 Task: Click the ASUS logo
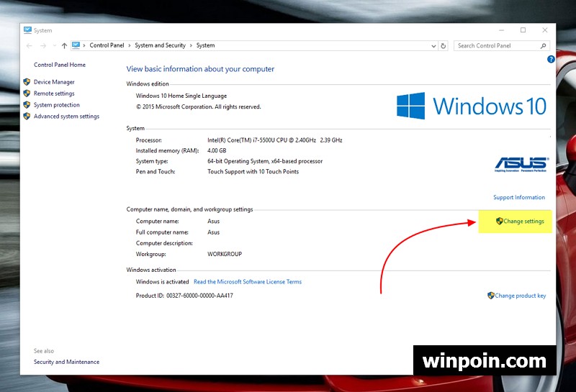pos(521,165)
